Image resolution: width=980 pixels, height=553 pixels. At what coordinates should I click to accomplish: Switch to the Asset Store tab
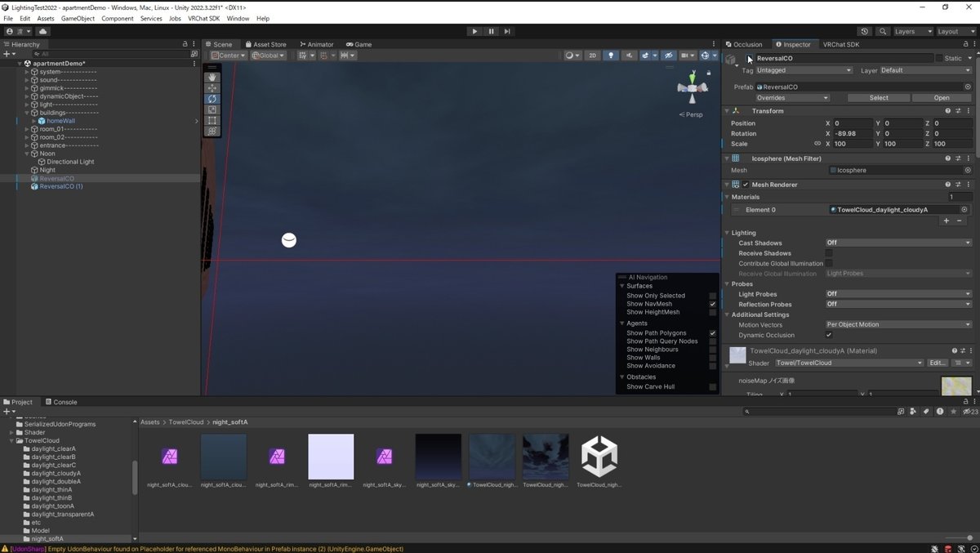pyautogui.click(x=265, y=44)
